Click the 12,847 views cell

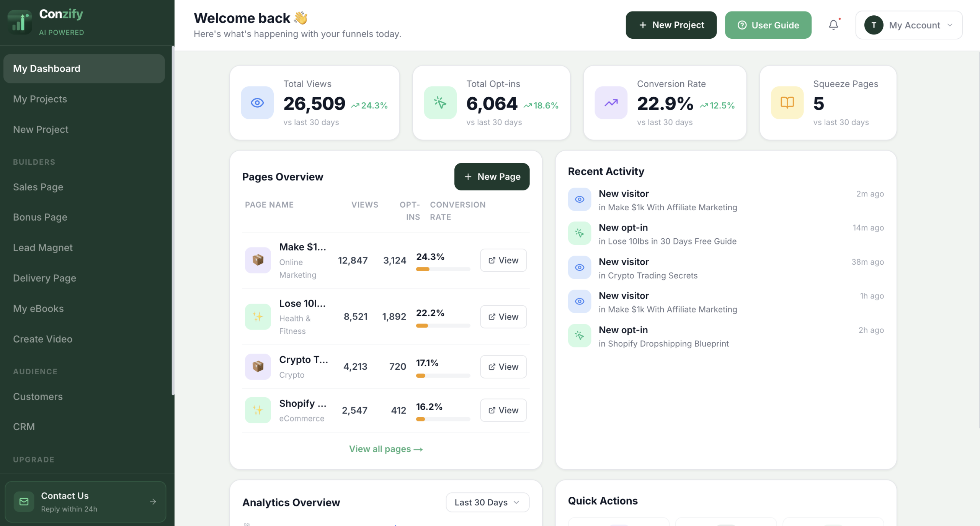(x=353, y=261)
